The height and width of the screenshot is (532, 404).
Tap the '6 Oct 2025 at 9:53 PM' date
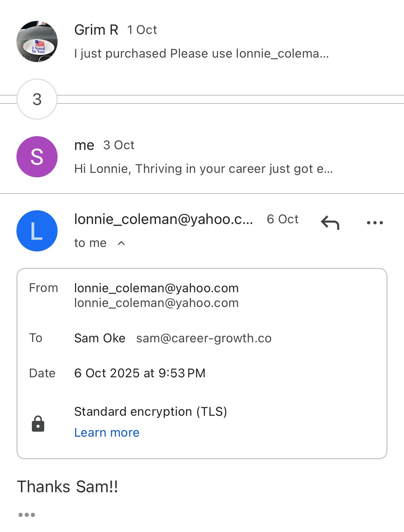140,373
